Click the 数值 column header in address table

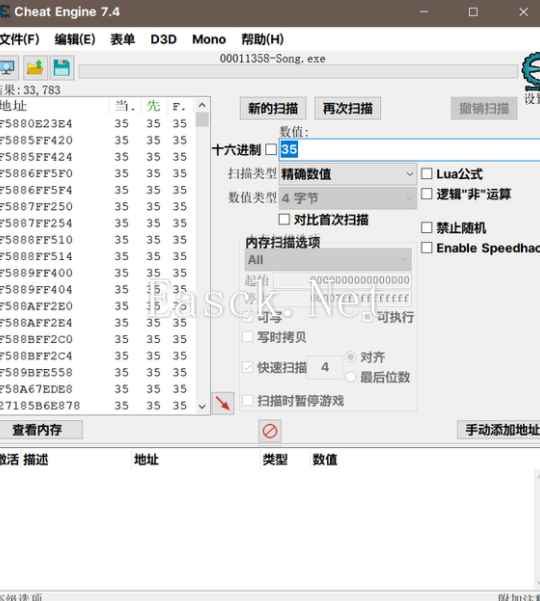pos(325,459)
